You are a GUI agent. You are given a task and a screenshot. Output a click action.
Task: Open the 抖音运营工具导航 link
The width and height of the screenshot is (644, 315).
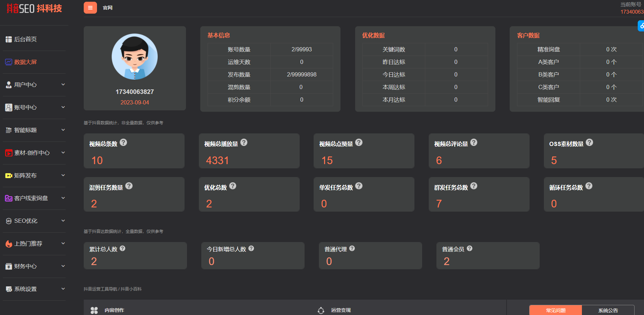tap(100, 289)
